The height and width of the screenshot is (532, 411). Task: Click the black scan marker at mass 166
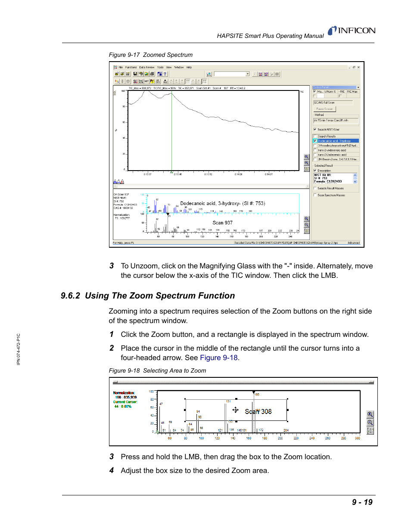(254, 392)
